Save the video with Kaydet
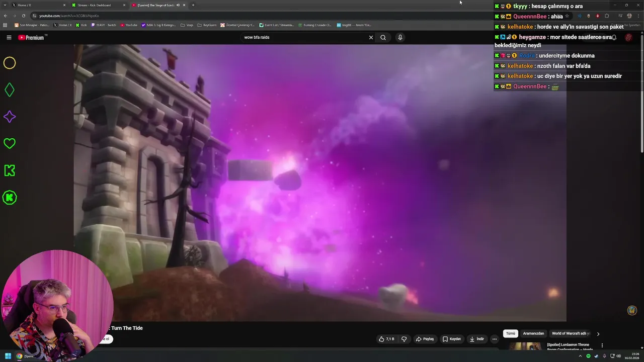This screenshot has width=644, height=362. pyautogui.click(x=452, y=339)
